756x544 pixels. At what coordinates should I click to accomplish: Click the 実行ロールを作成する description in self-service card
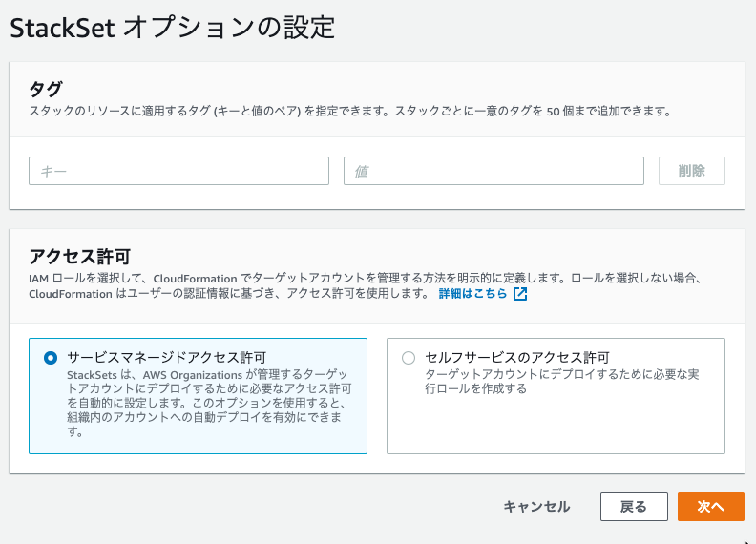tap(561, 382)
